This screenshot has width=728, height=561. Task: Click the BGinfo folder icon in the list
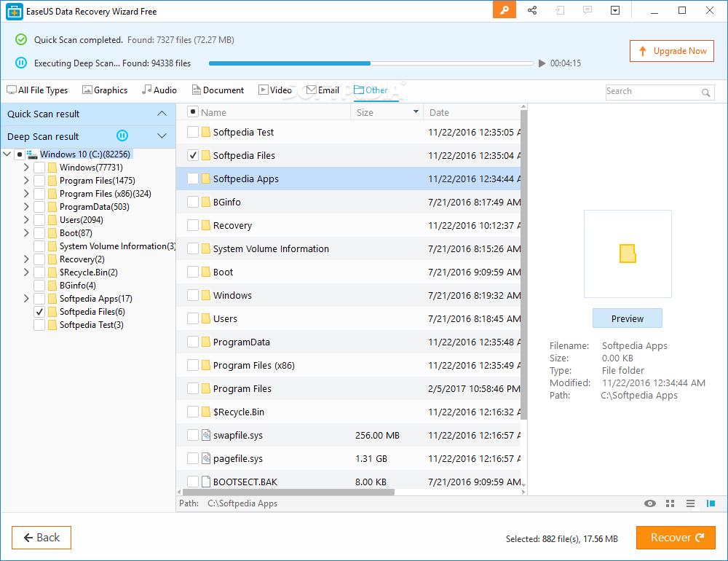(206, 202)
